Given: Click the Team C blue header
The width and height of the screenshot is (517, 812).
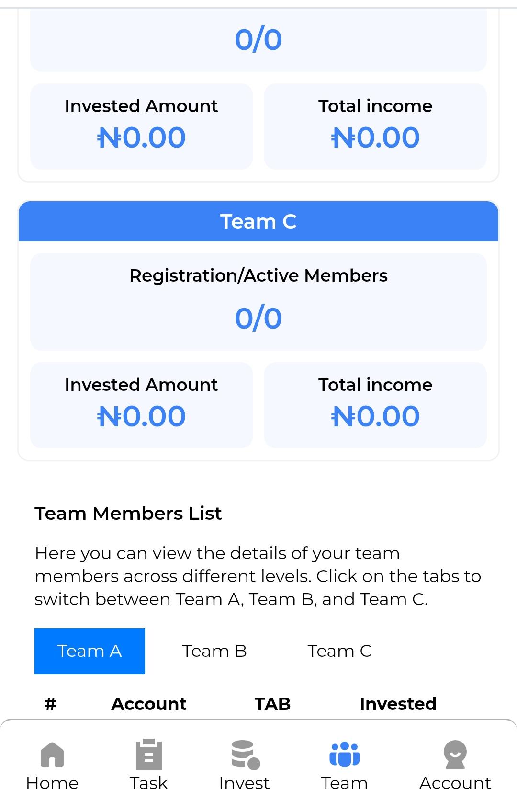Looking at the screenshot, I should [258, 221].
